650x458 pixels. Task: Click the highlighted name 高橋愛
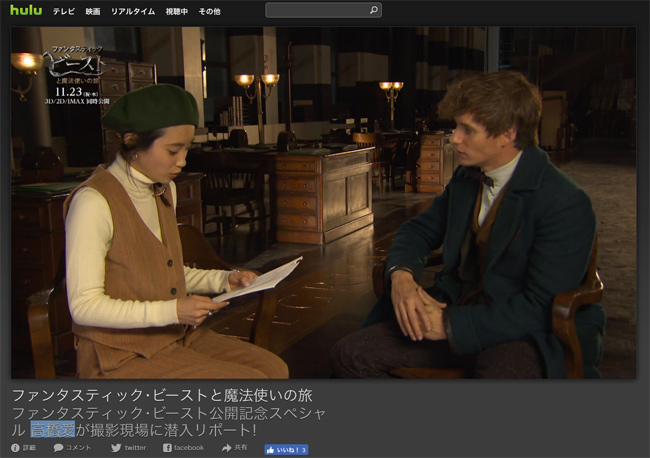(53, 430)
